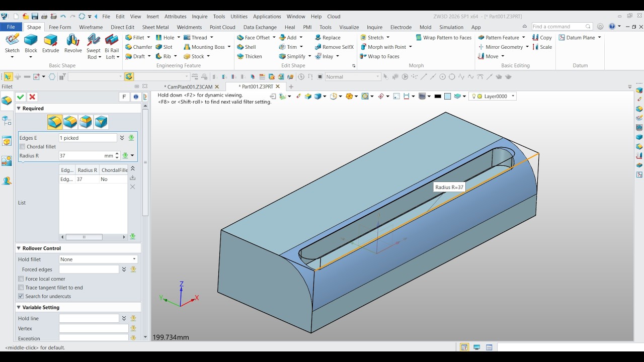The image size is (644, 362).
Task: Click the Replace tool
Action: pos(328,37)
